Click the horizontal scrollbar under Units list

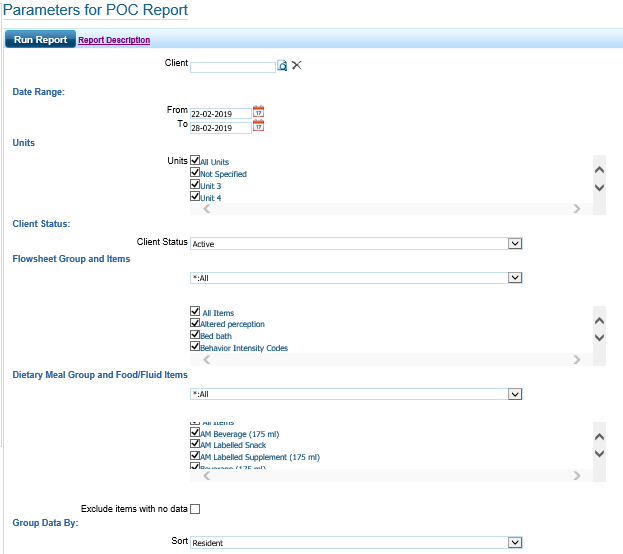[x=390, y=209]
